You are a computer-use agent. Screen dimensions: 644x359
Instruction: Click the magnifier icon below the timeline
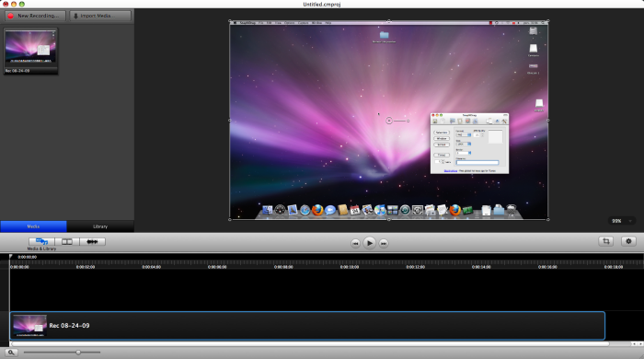[11, 352]
